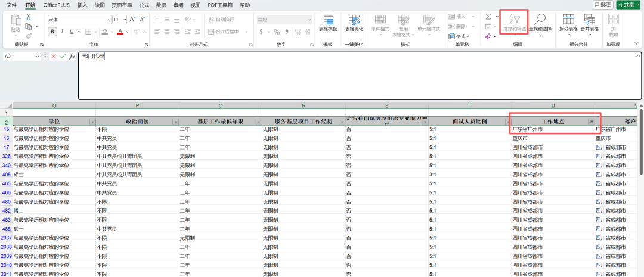Cancel entry with the red X in formula bar
Screen dimensions: 644x277
[x=54, y=56]
